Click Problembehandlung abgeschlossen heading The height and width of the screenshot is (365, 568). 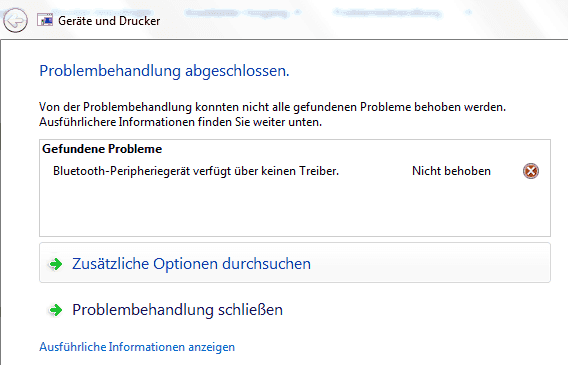coord(164,71)
